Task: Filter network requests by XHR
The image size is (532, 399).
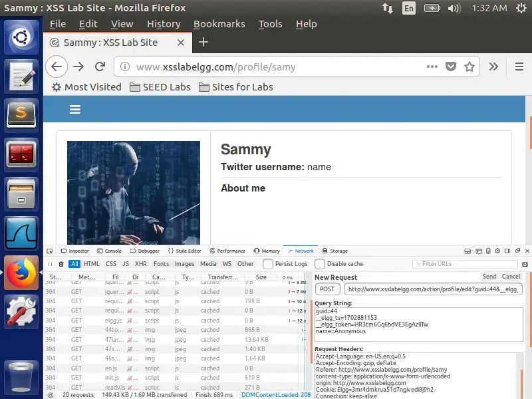Action: click(141, 264)
